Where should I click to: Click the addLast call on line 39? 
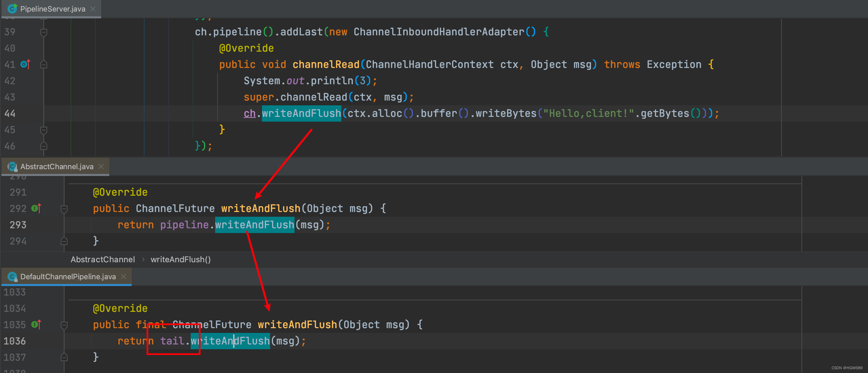point(301,32)
